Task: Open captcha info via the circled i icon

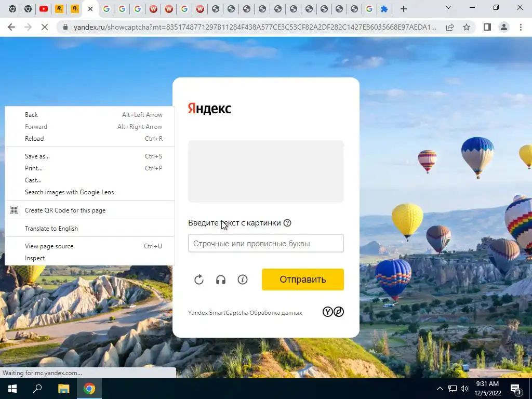Action: pos(243,280)
